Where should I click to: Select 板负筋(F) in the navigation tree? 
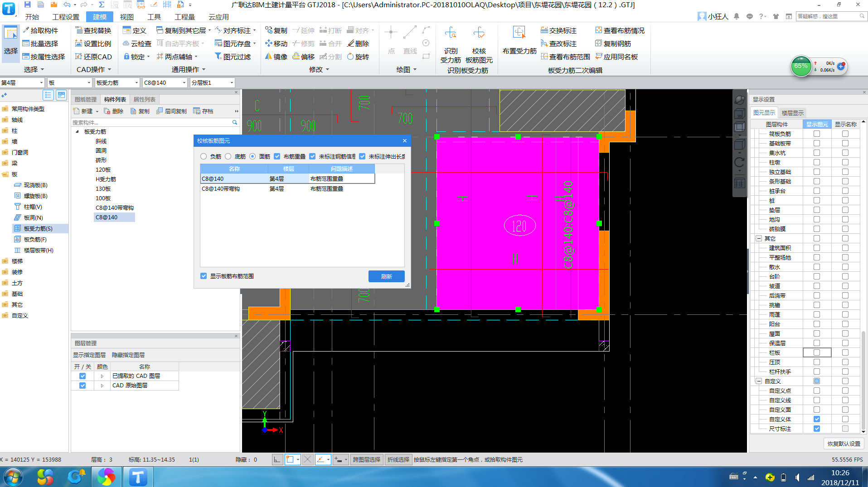(35, 239)
